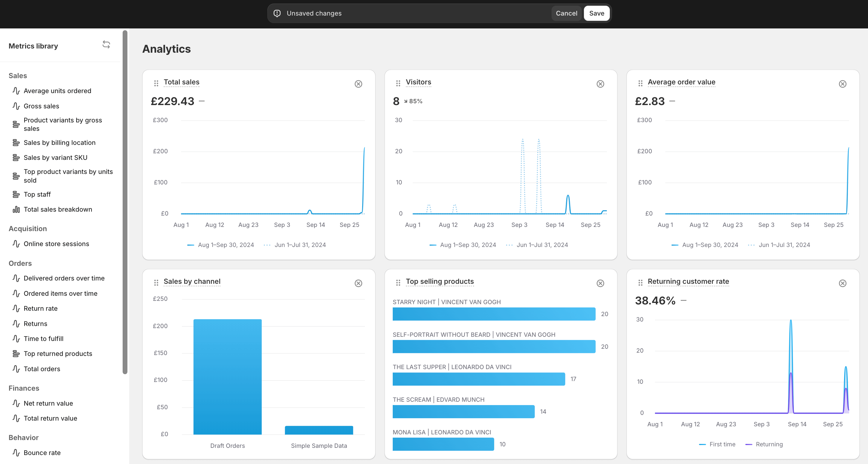Click the refresh icon beside Metrics library
Image resolution: width=868 pixels, height=464 pixels.
click(106, 45)
